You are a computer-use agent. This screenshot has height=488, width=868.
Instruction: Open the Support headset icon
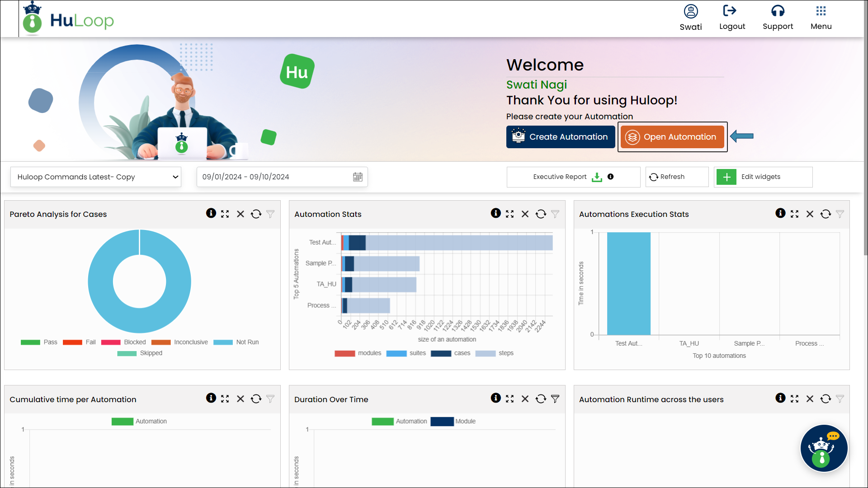coord(778,10)
